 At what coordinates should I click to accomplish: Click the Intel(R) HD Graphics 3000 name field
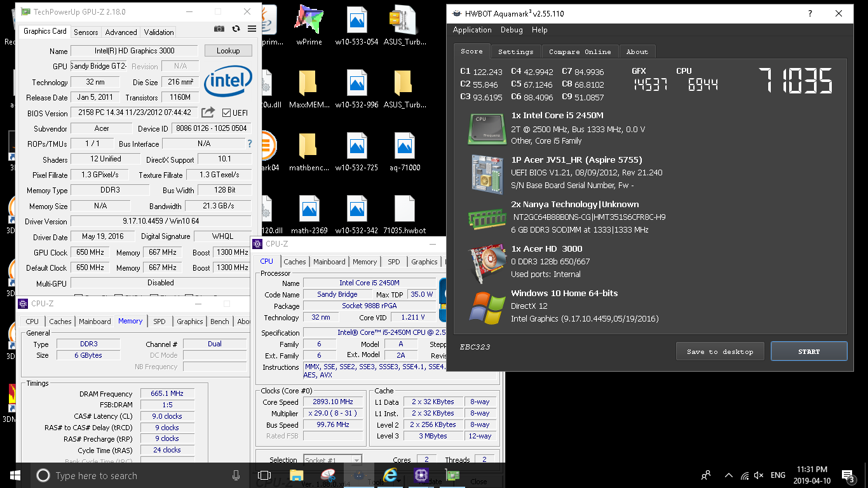click(135, 51)
